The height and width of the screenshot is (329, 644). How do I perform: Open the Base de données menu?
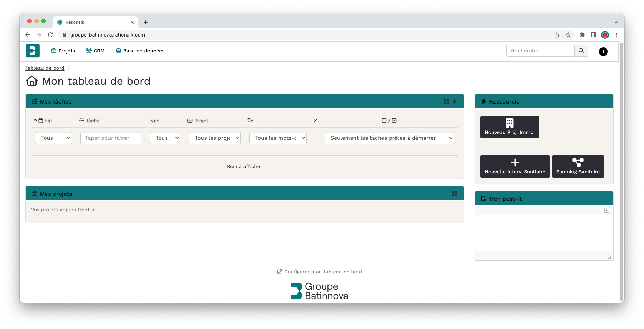[140, 51]
